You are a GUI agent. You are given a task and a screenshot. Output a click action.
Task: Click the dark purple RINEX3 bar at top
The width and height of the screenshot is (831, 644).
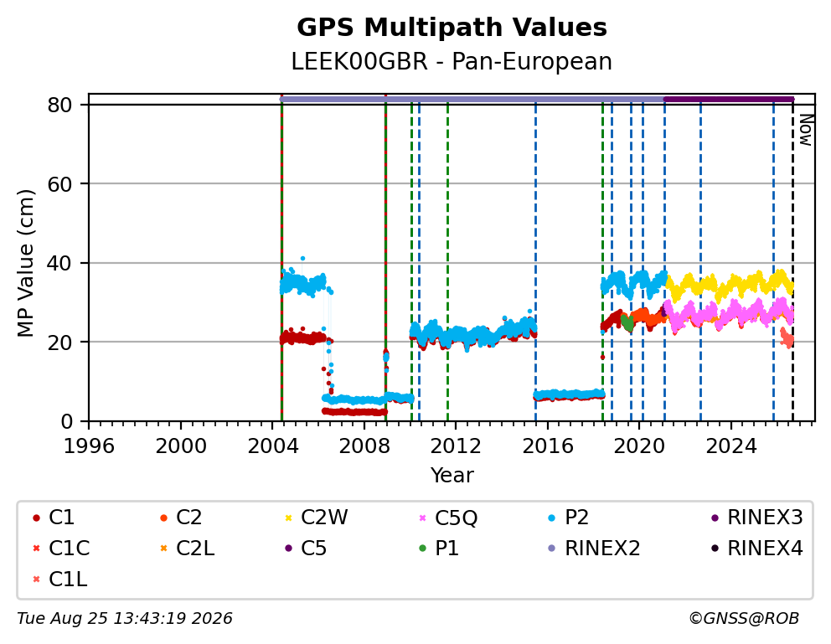click(729, 99)
